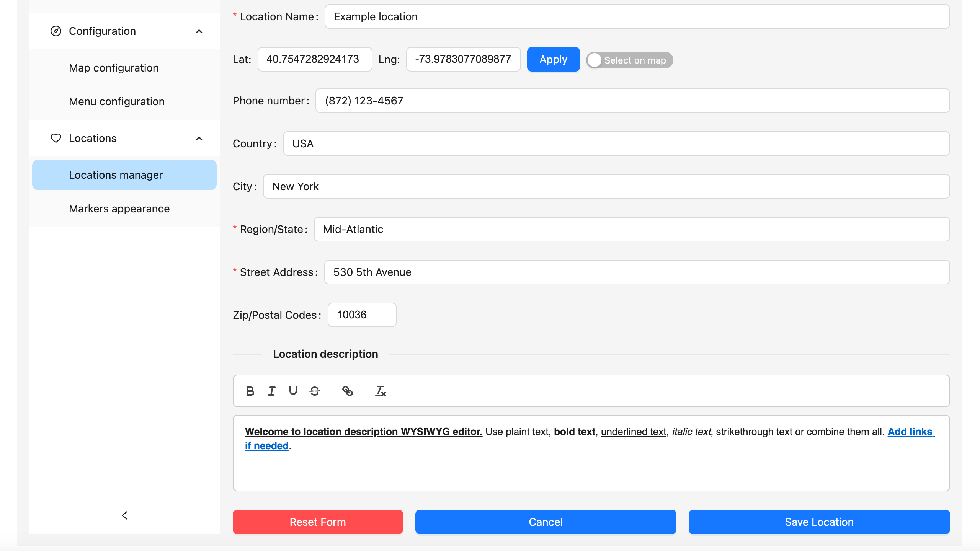Image resolution: width=980 pixels, height=551 pixels.
Task: Collapse the Configuration section chevron
Action: 199,31
